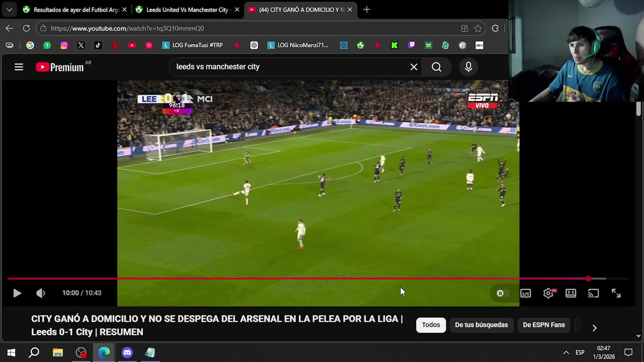The height and width of the screenshot is (362, 644).
Task: Open the Google bookmark
Action: 30,45
